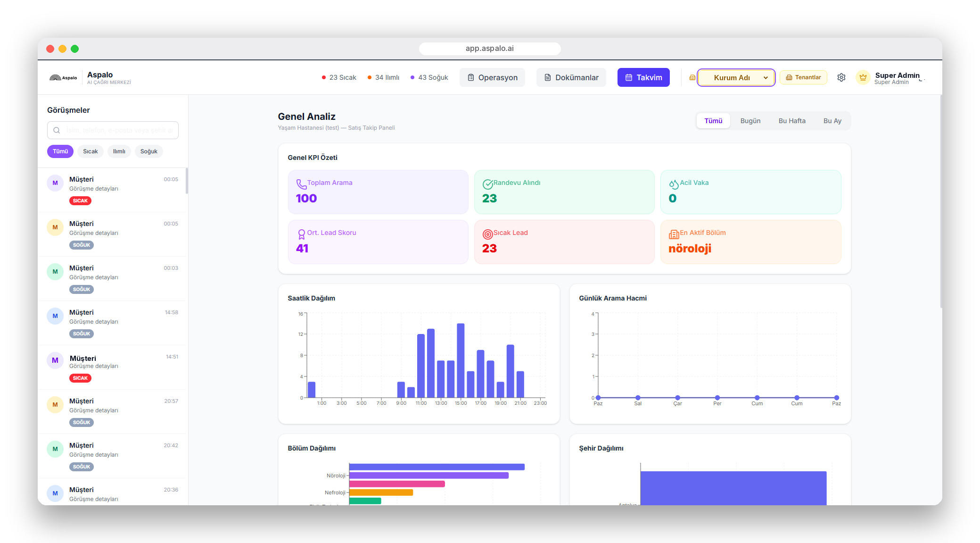Click the phone icon in Toplam Arama card
Screen dimensions: 980x543
coord(301,184)
